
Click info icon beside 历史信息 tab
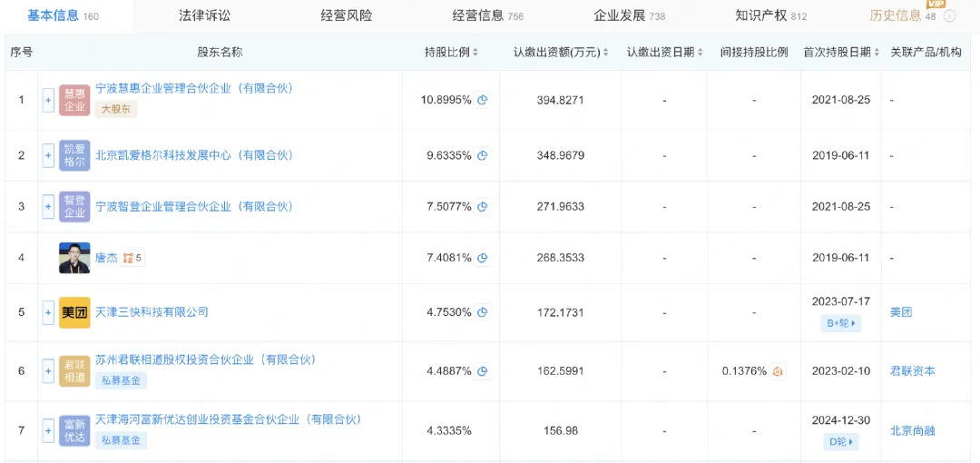point(949,17)
